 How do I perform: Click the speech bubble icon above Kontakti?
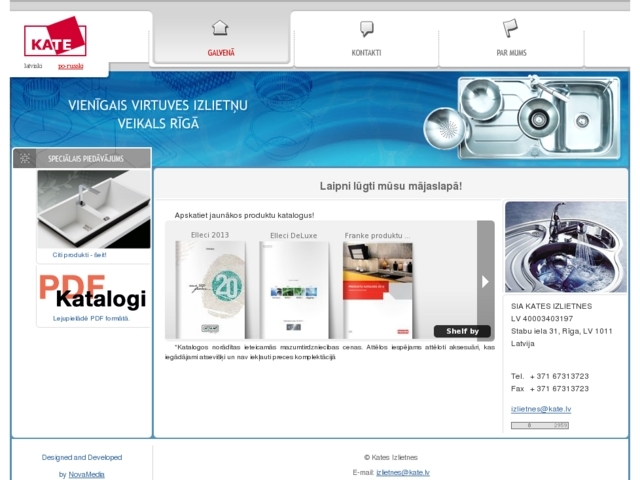tap(366, 28)
